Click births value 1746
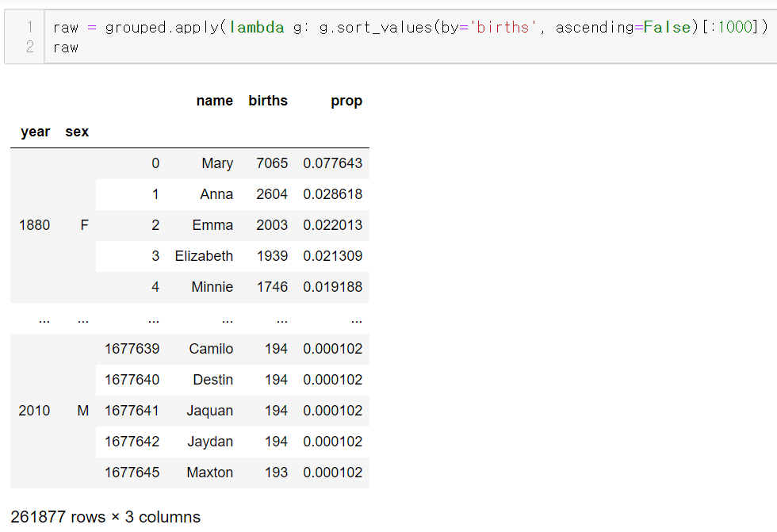This screenshot has width=777, height=532. pyautogui.click(x=272, y=287)
